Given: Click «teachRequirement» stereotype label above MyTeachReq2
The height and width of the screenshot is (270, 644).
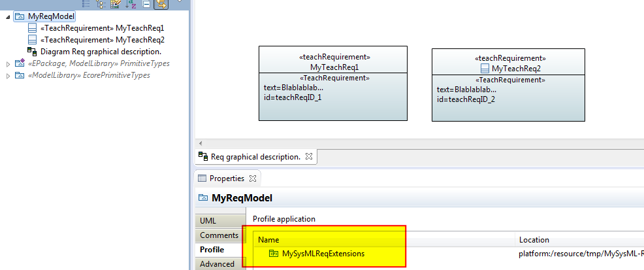Looking at the screenshot, I should pos(511,59).
